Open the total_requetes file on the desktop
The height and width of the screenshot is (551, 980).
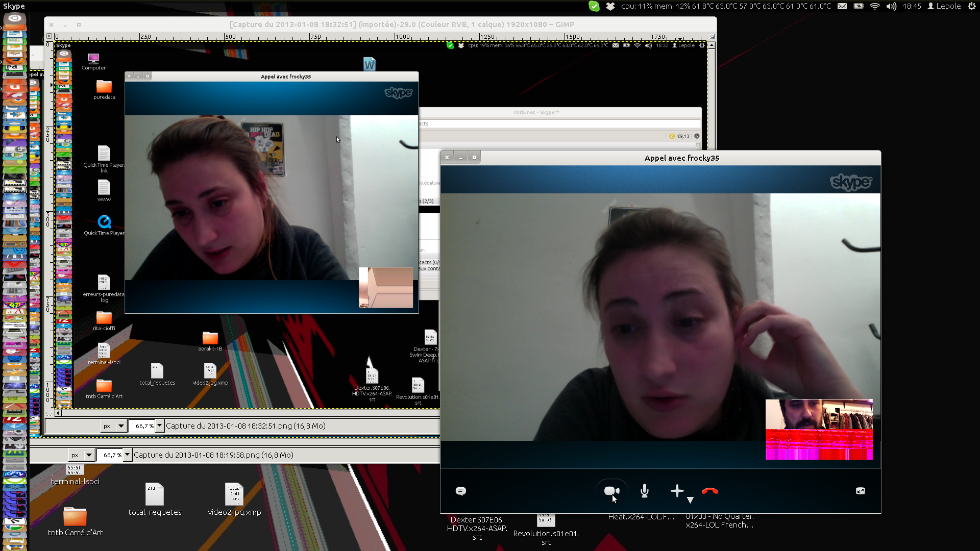155,494
